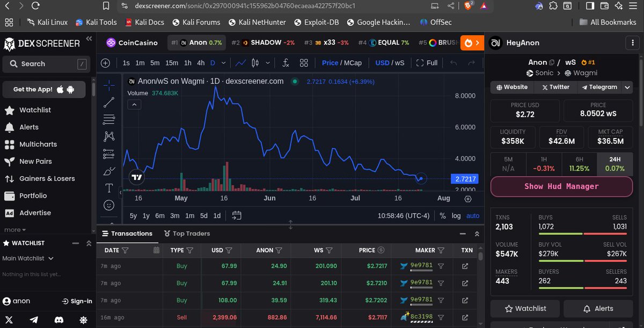The width and height of the screenshot is (644, 328).
Task: Expand the sidebar 'more' menu
Action: pos(15,230)
